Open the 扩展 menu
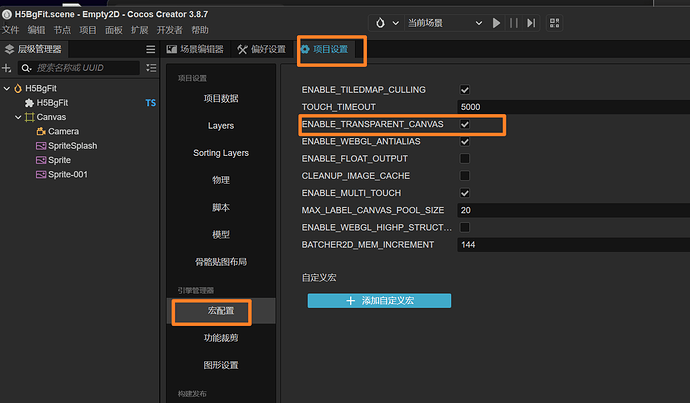 coord(139,30)
